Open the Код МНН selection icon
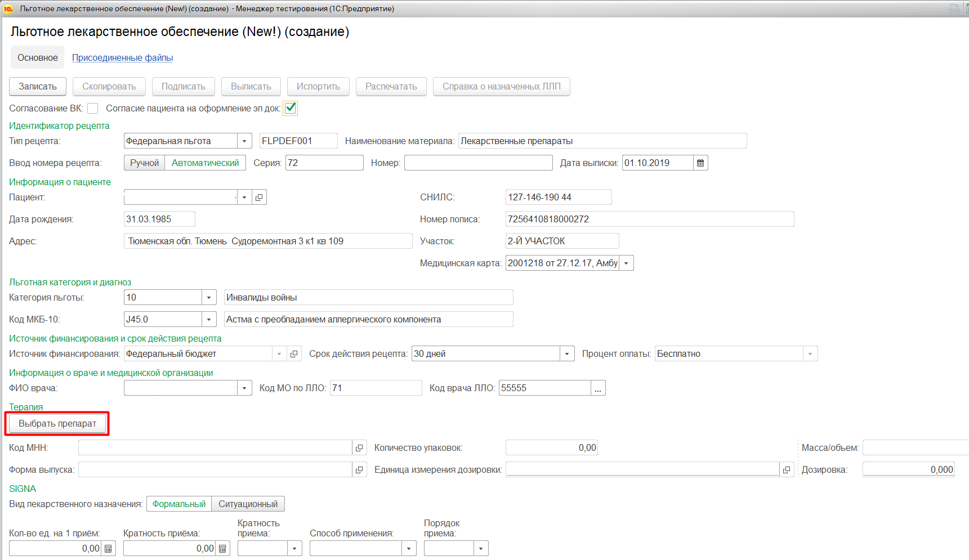 pyautogui.click(x=359, y=447)
